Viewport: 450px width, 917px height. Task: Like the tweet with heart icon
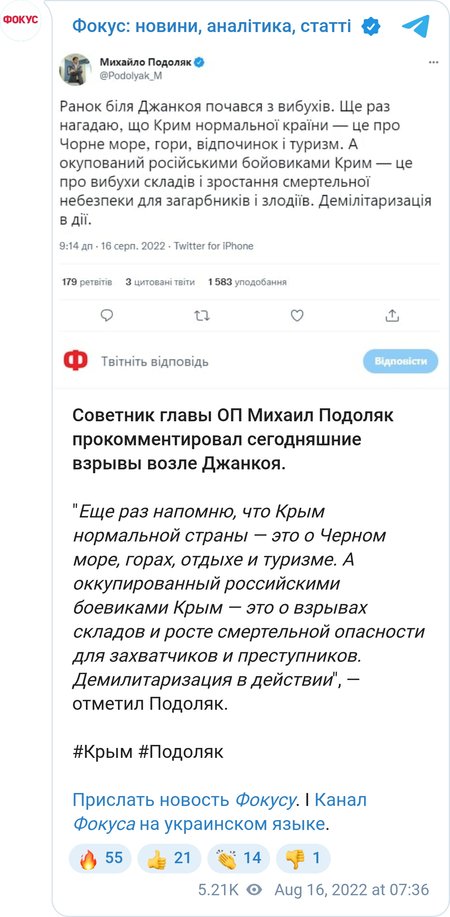tap(297, 316)
